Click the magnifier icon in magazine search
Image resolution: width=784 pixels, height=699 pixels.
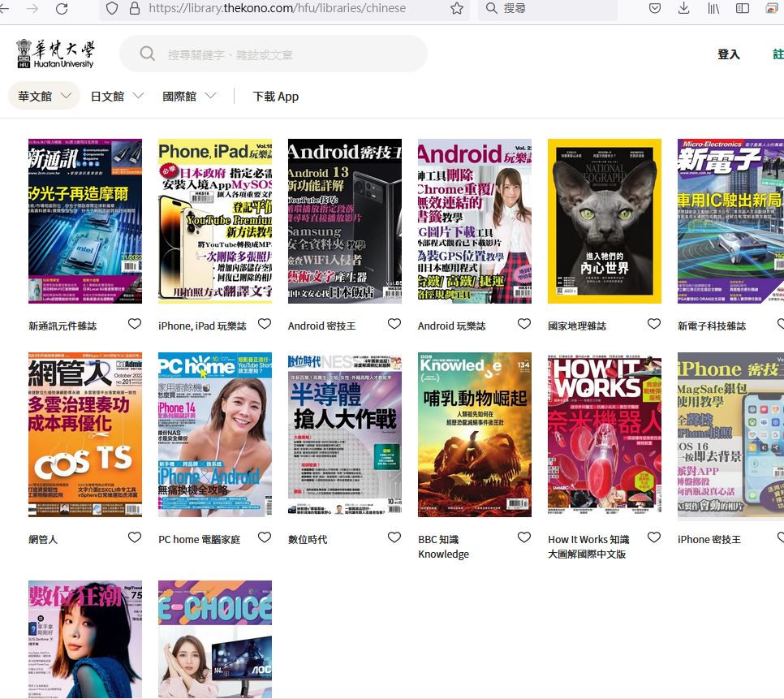coord(147,54)
